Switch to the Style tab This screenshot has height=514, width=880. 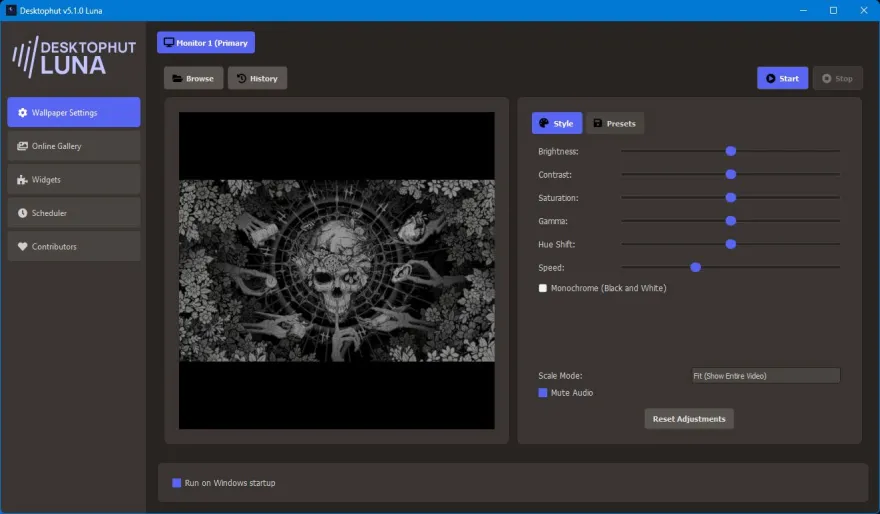(x=557, y=123)
